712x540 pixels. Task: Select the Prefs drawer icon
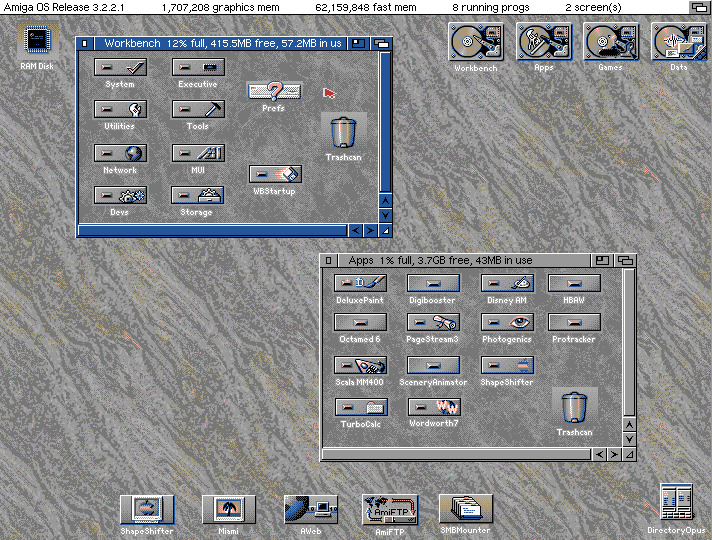[x=275, y=91]
